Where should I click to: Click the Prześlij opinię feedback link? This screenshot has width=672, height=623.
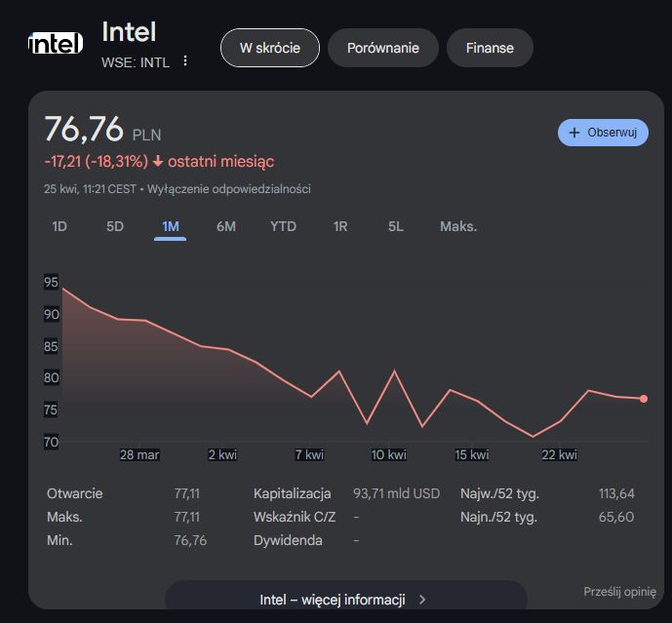coord(619,591)
